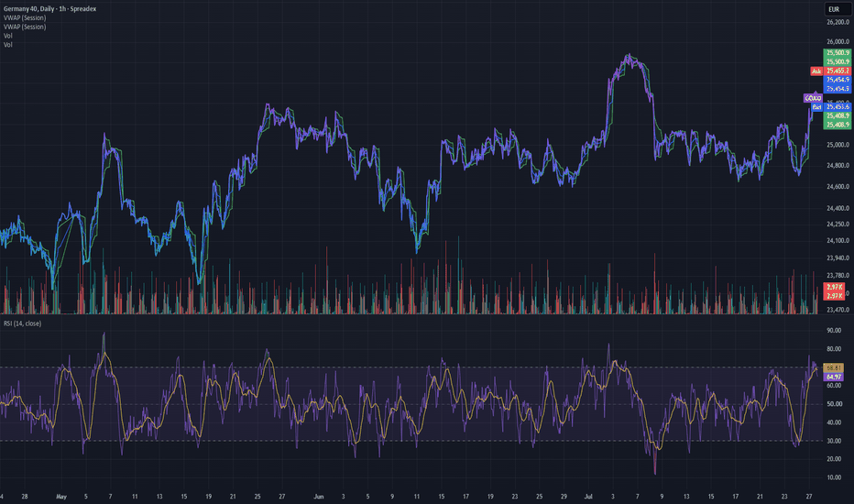
Task: Click the 50.00 RSI axis level
Action: pos(834,404)
